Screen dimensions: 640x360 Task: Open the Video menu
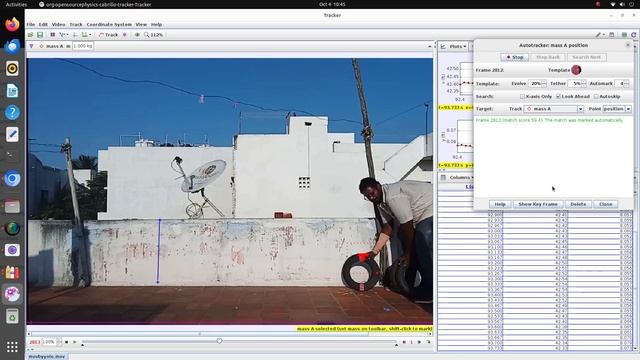pos(58,24)
